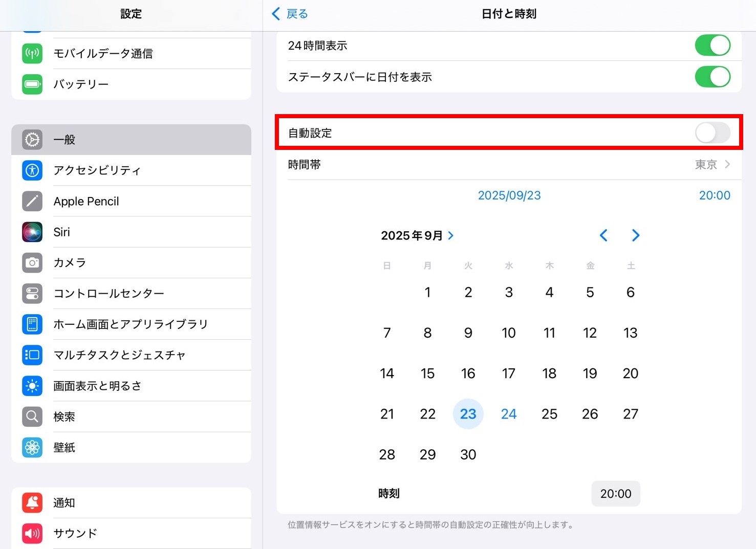The image size is (756, 549).
Task: Tap the Control Center toggle icon
Action: coord(32,293)
